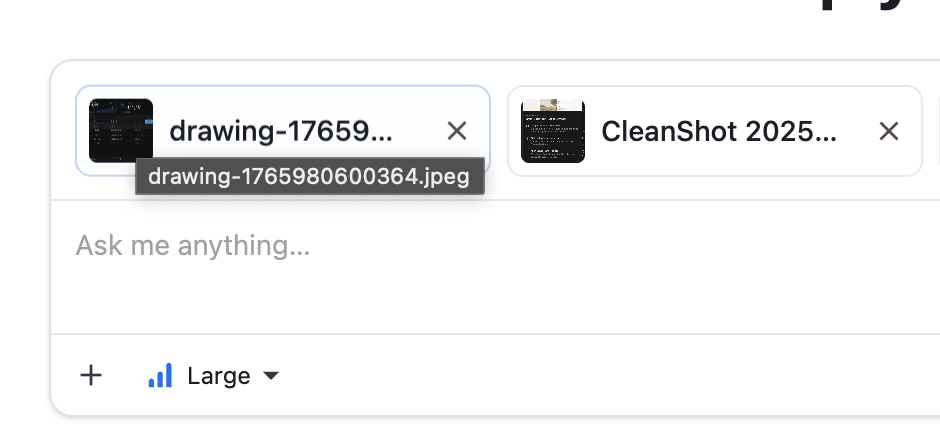
Task: Click the partially visible third attachment chip
Action: tap(937, 131)
